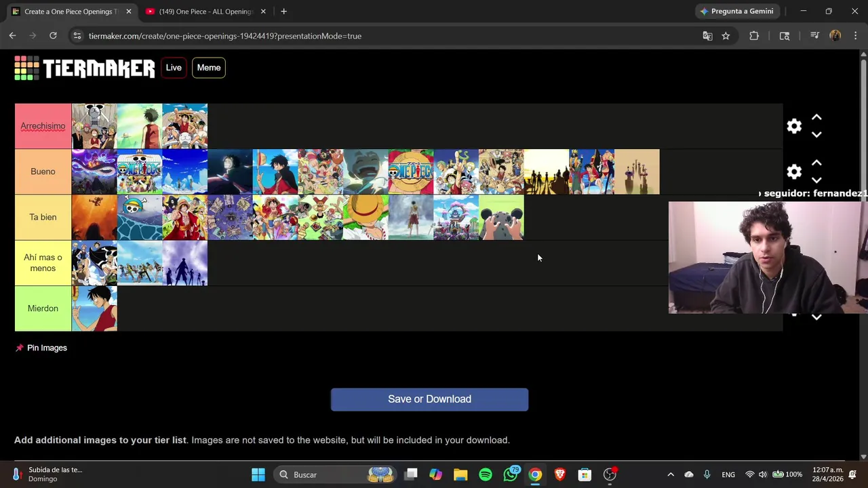Select the orange Bueno tier label
Screen dimensions: 868x488
[x=43, y=171]
